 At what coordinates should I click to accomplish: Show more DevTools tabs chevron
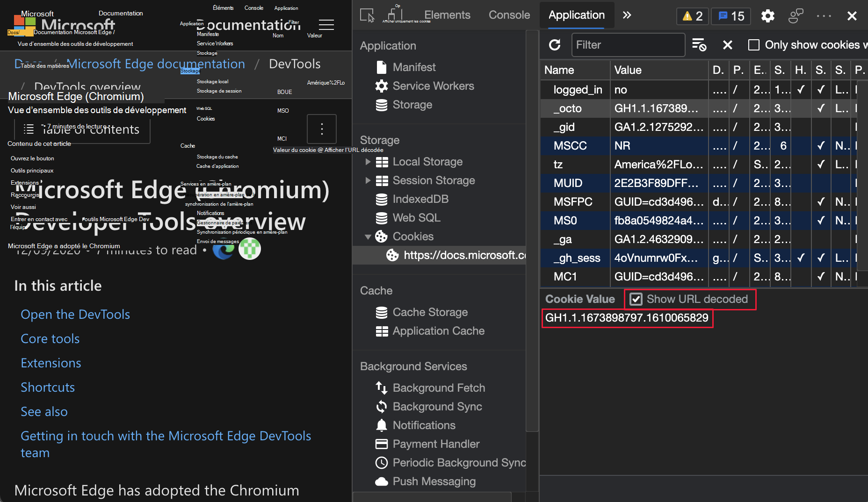pos(627,15)
